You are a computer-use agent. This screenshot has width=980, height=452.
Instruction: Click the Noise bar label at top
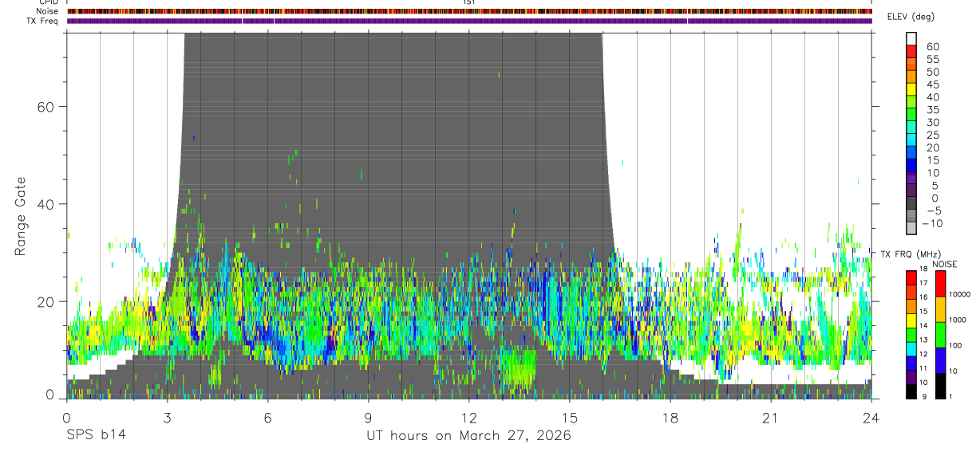[x=47, y=11]
